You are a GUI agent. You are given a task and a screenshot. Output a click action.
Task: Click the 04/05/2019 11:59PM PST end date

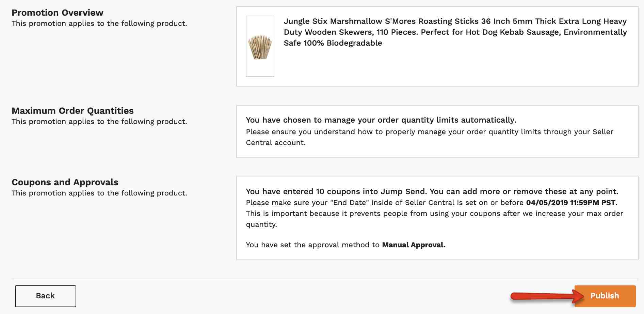(571, 203)
